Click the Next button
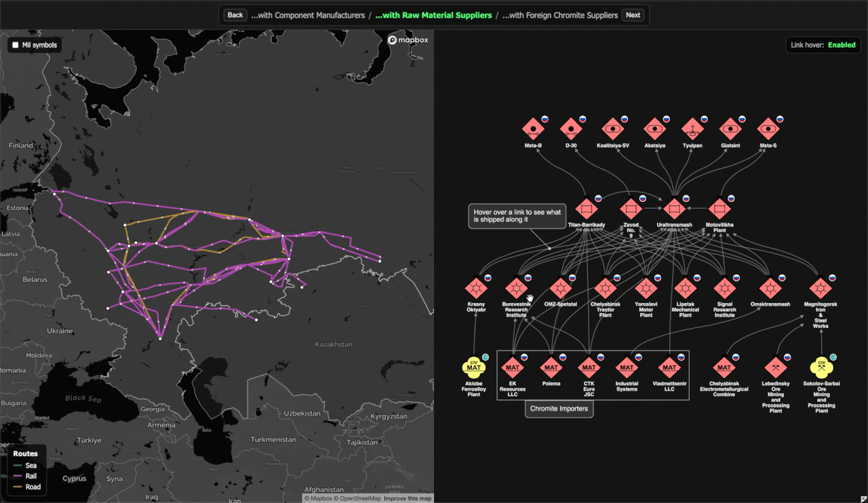Screen dimensions: 868x503 [633, 15]
